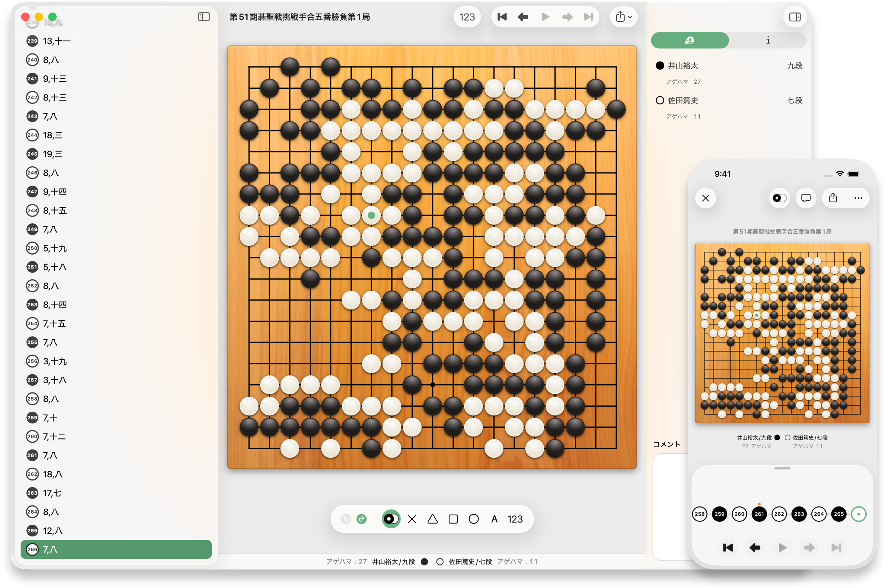This screenshot has width=887, height=588.
Task: Select move 250 at 5,十九
Action: pos(116,248)
